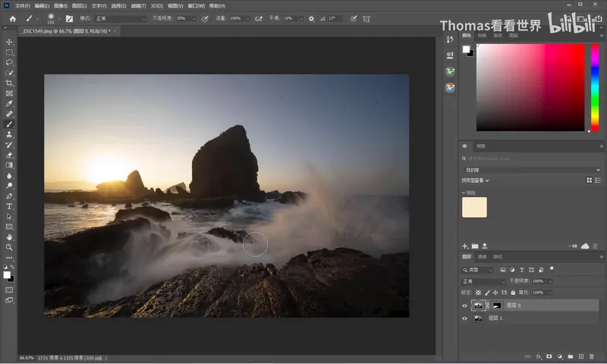Switch to 路径 paths tab
The width and height of the screenshot is (607, 364).
point(498,257)
